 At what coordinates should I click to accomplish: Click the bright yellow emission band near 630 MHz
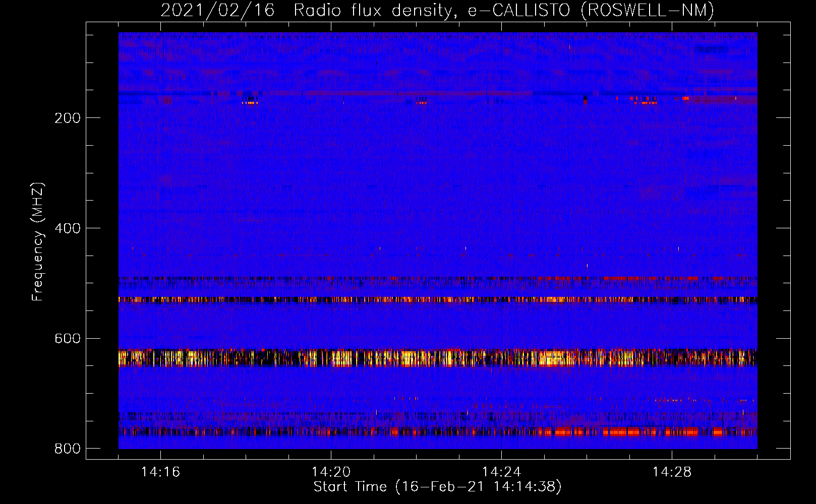click(438, 358)
